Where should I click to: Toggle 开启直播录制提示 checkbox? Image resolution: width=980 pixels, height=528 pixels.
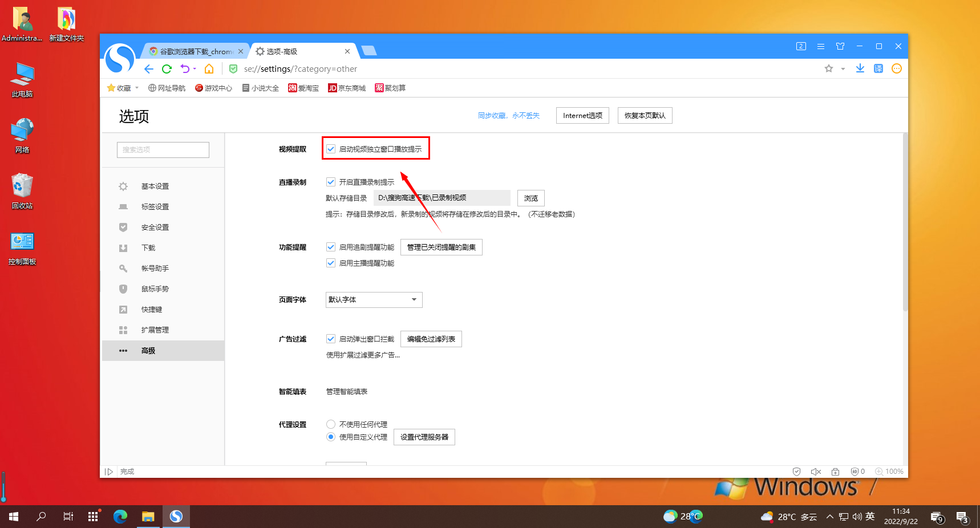point(331,182)
